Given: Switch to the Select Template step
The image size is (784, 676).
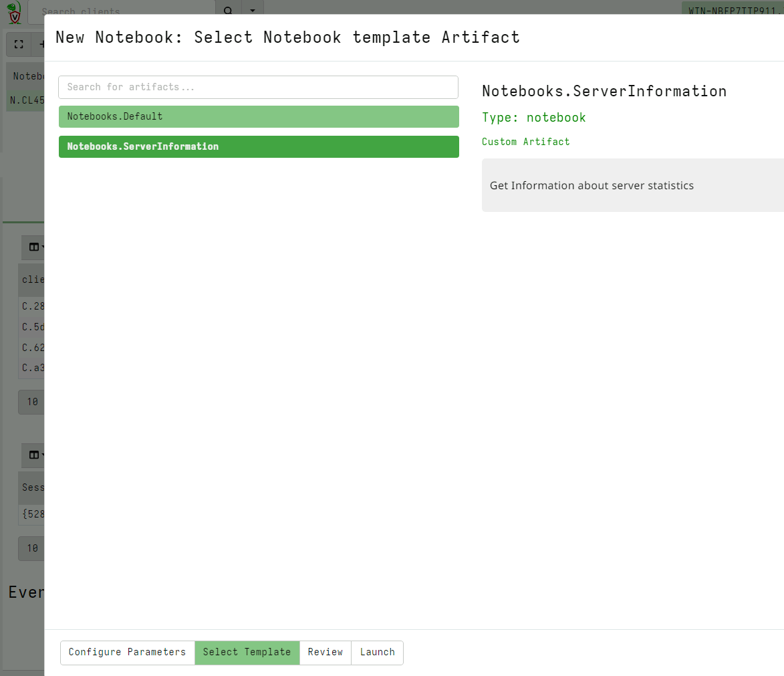Looking at the screenshot, I should pyautogui.click(x=247, y=653).
